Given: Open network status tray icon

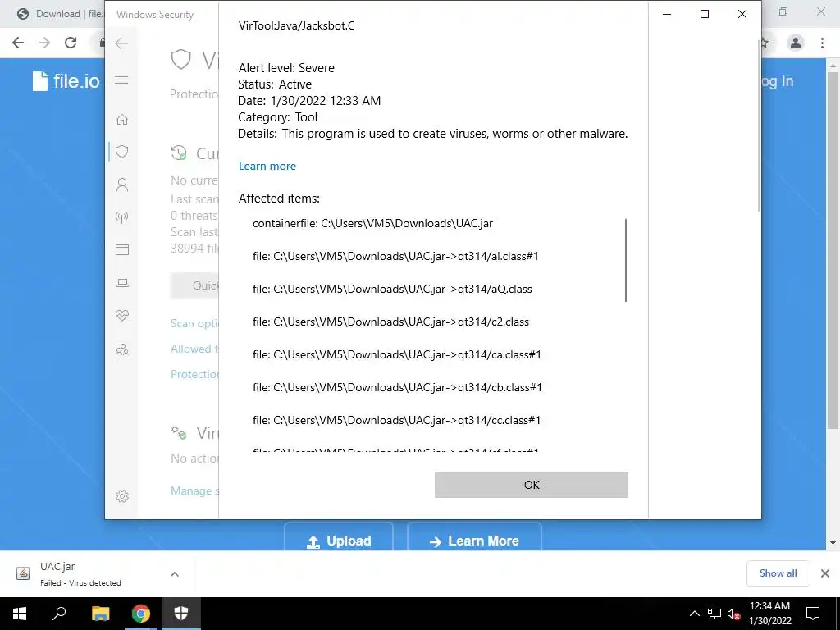Looking at the screenshot, I should click(x=714, y=614).
